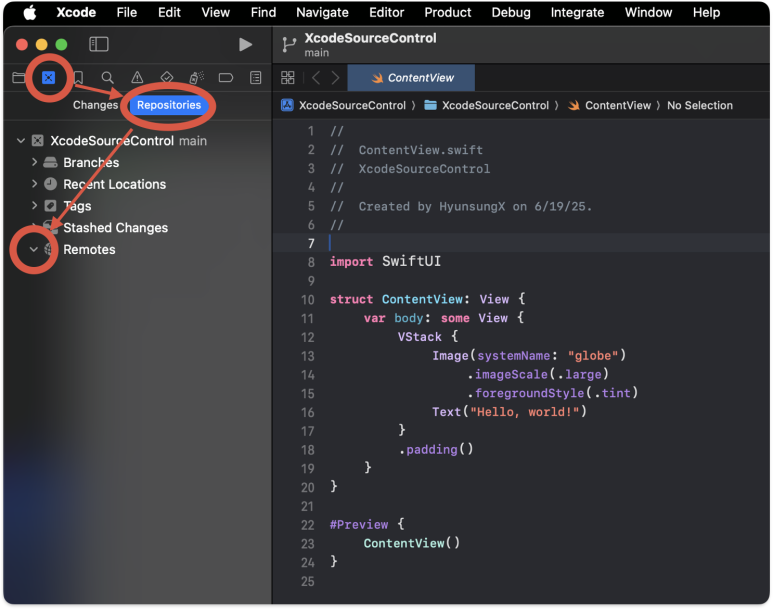
Task: Open the Editor menu
Action: point(386,12)
